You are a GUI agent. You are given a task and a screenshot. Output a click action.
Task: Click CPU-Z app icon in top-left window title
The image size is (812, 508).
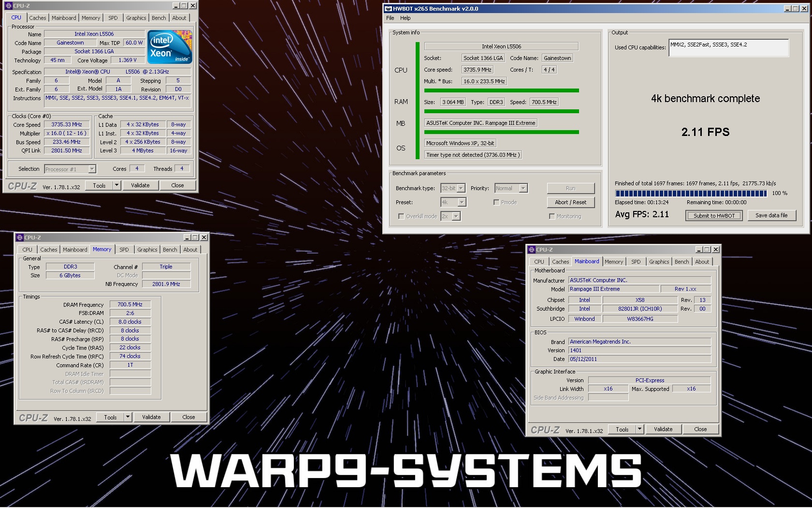(x=8, y=6)
